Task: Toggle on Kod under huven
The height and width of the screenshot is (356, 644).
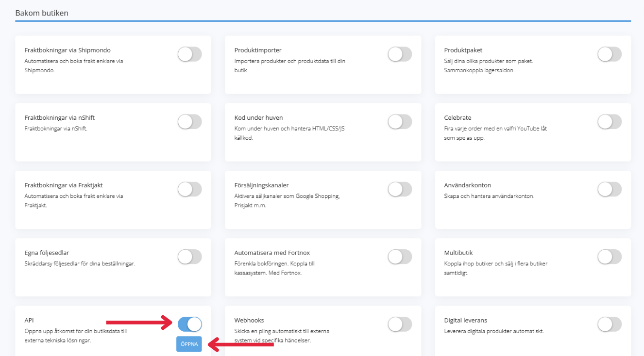Action: point(399,122)
